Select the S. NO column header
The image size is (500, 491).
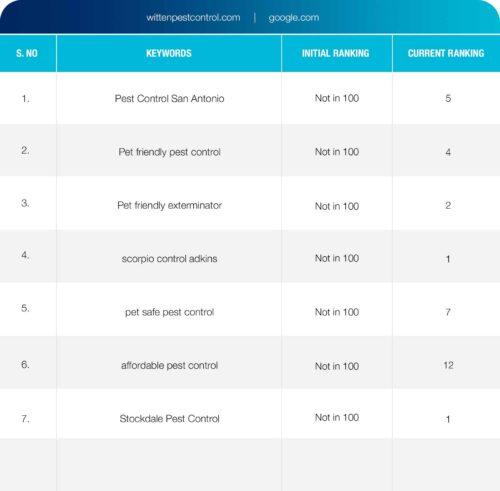[27, 53]
